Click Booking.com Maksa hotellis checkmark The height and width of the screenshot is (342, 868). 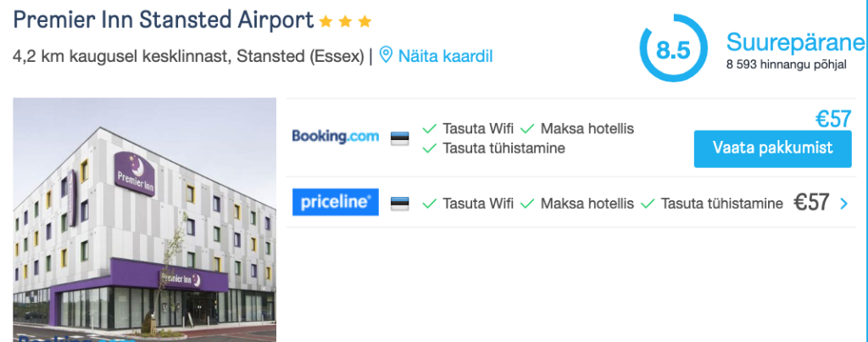pos(527,129)
